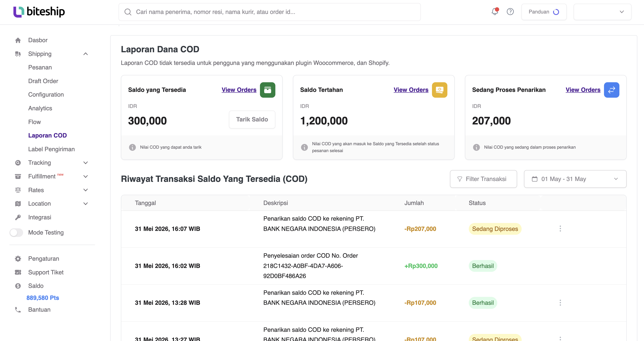The width and height of the screenshot is (644, 341).
Task: Expand the Fulfillment menu chevron
Action: point(86,176)
